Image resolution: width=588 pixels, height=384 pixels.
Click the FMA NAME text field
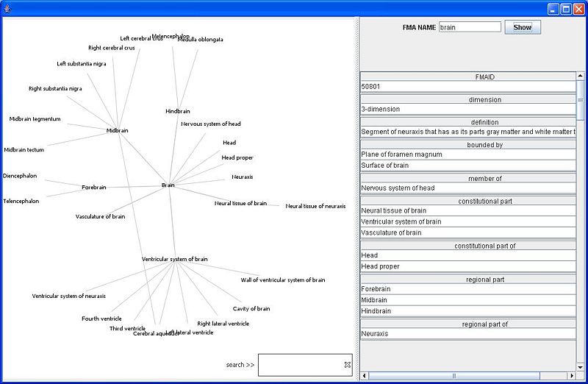pos(469,27)
